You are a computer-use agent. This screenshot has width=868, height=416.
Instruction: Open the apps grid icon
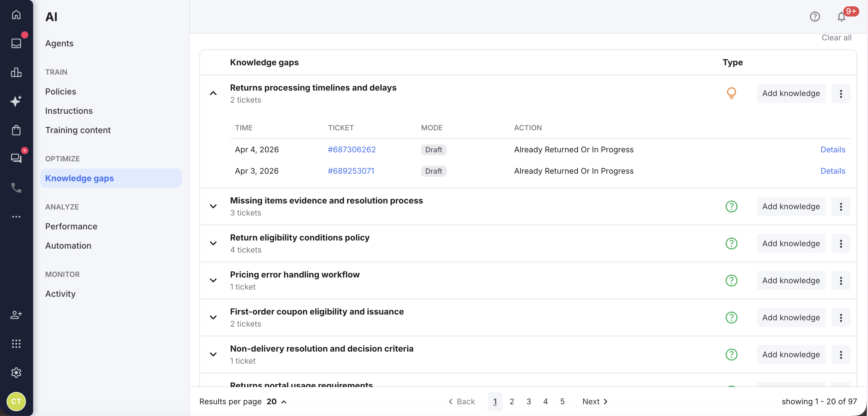click(x=16, y=343)
